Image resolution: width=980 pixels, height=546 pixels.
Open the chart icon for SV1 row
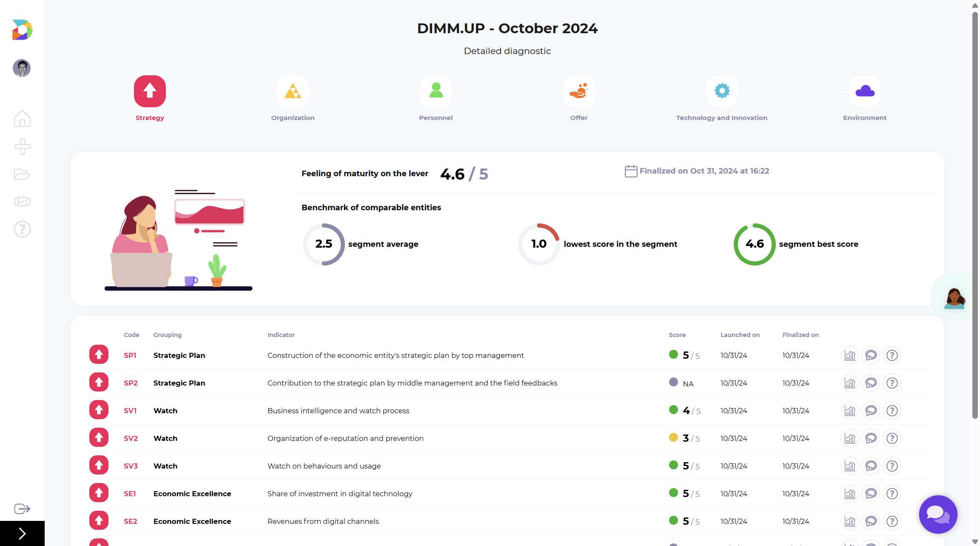pos(850,411)
